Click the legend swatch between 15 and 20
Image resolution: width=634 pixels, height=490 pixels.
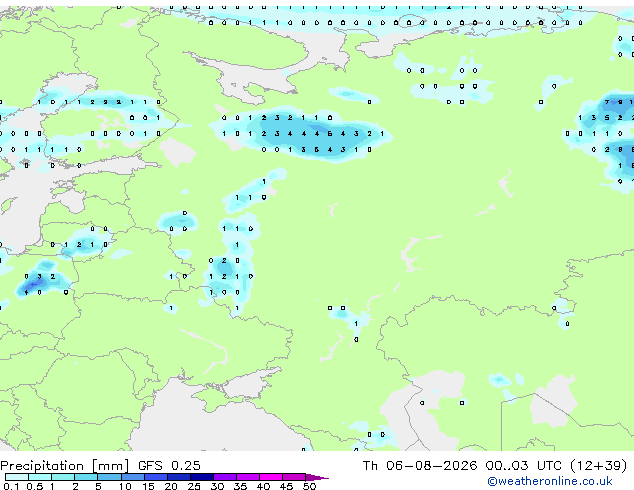pyautogui.click(x=155, y=477)
